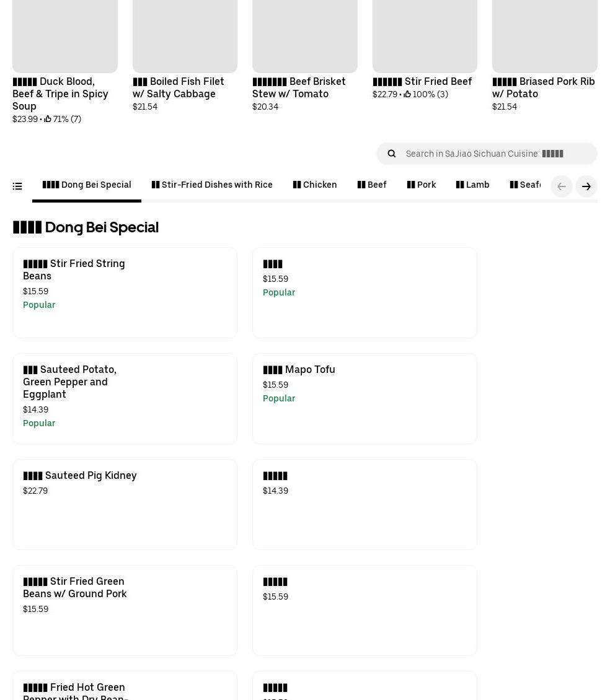This screenshot has width=610, height=700.
Task: Go to the Beef category tab
Action: point(372,185)
